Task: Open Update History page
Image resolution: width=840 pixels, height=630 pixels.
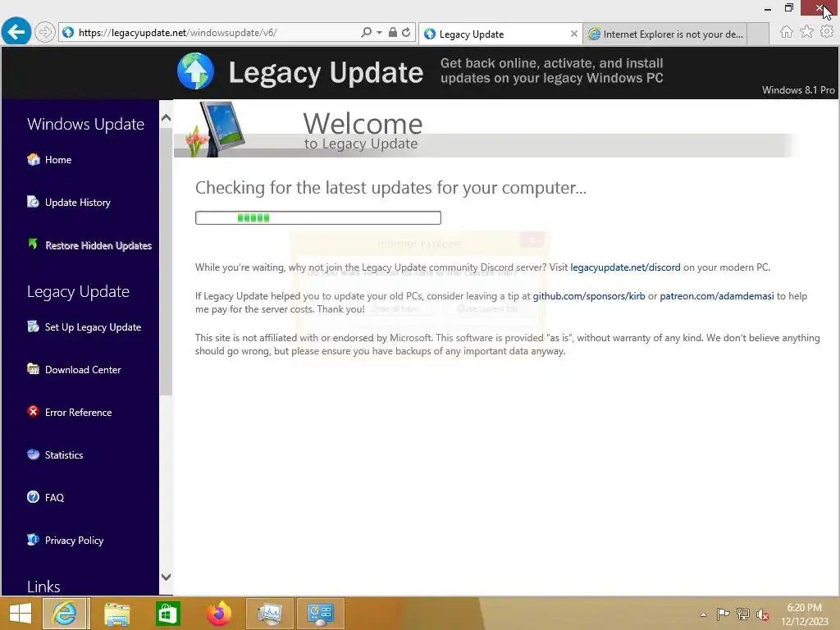Action: pos(78,203)
